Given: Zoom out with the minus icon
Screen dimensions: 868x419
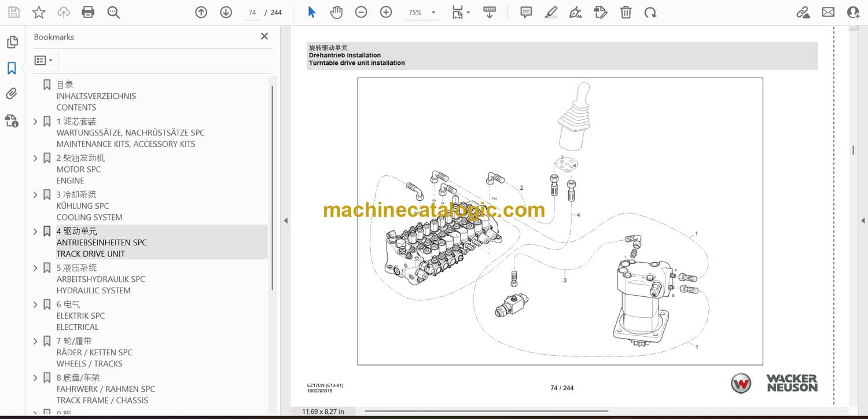Looking at the screenshot, I should tap(361, 12).
